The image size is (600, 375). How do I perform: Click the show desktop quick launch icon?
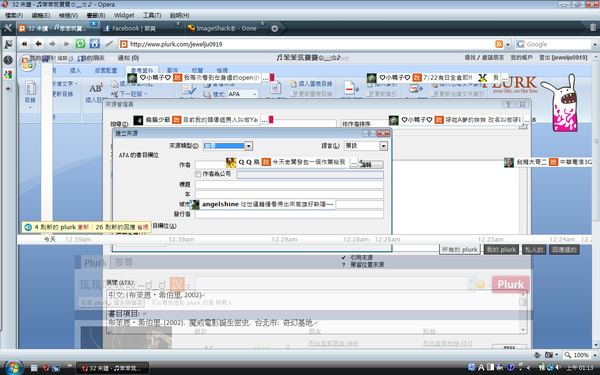[x=34, y=368]
